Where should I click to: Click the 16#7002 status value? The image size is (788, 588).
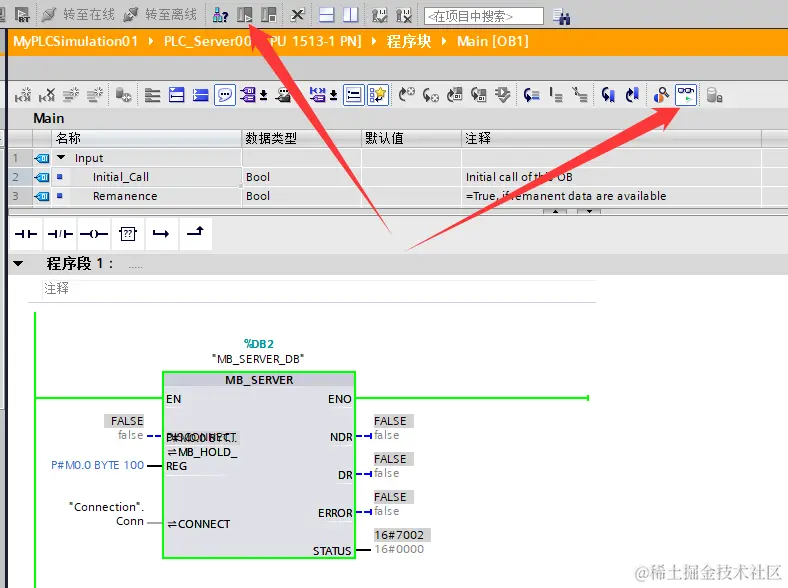[x=400, y=535]
